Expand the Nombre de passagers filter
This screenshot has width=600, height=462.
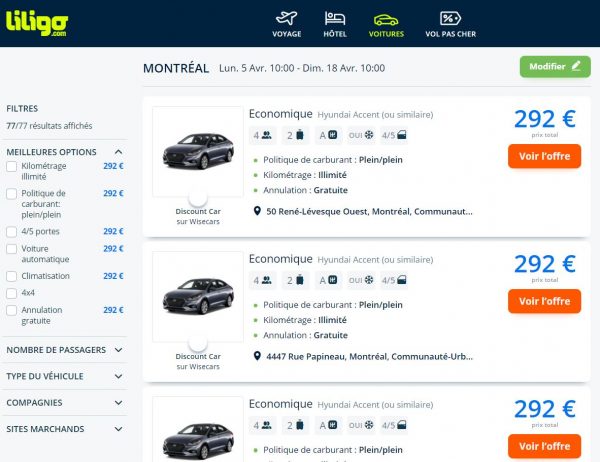(x=64, y=350)
